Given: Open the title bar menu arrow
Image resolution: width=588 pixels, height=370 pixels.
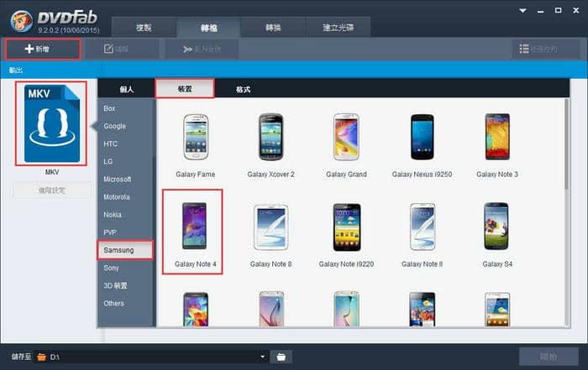Looking at the screenshot, I should click(522, 11).
